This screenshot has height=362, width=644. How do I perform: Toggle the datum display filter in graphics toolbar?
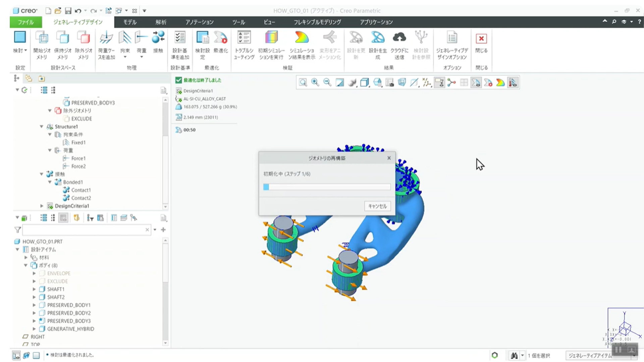[x=427, y=82]
